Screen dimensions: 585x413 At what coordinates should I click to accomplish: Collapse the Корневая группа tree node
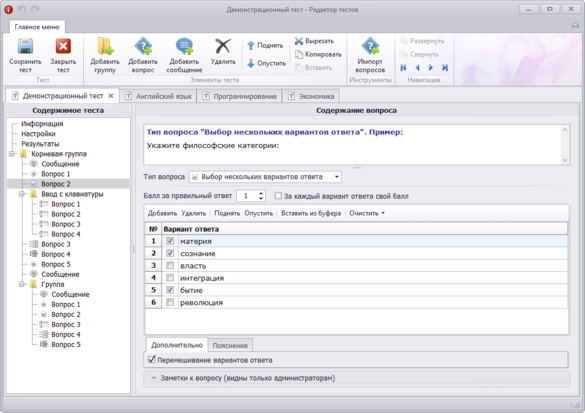(12, 154)
